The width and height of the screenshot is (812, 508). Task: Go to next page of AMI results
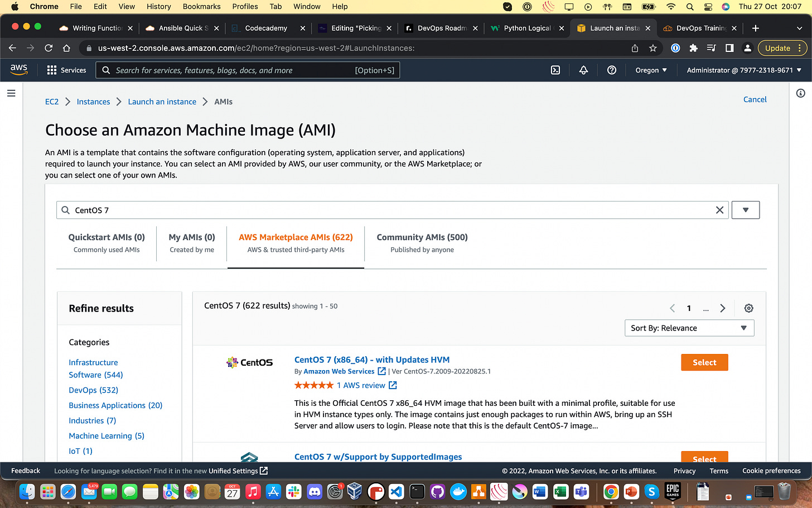point(723,308)
